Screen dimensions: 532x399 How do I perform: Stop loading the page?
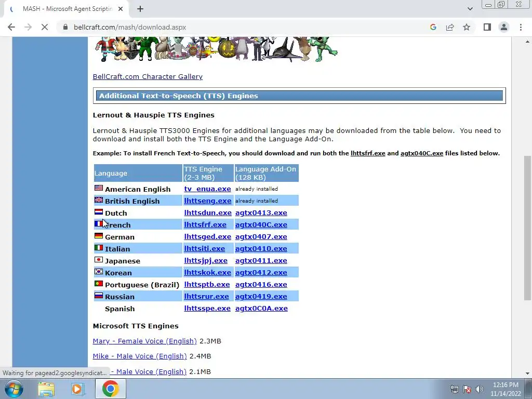pyautogui.click(x=45, y=27)
